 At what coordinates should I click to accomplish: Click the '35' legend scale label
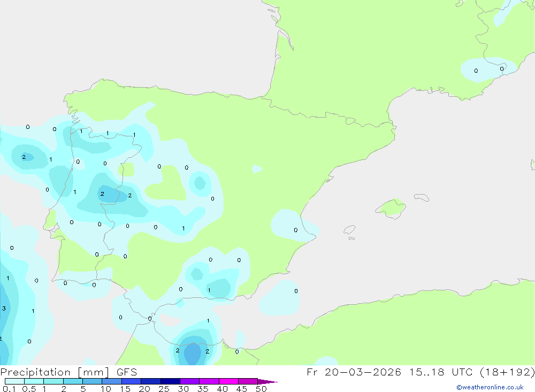[203, 389]
